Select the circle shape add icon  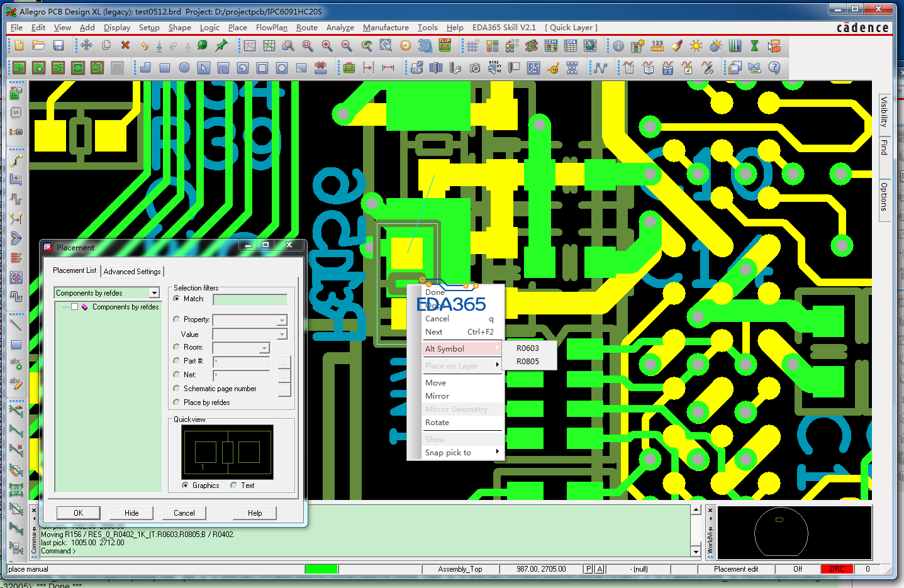point(184,68)
